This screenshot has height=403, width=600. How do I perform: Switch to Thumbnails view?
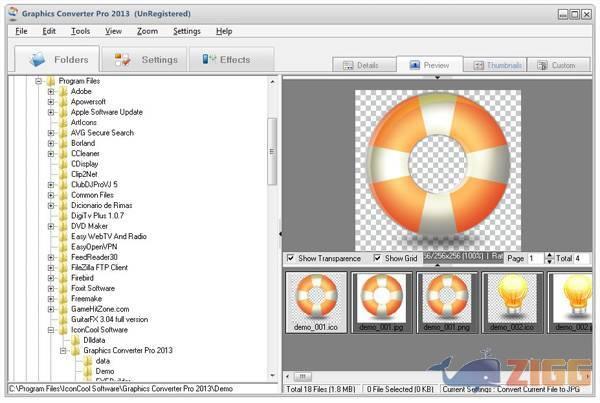[498, 65]
